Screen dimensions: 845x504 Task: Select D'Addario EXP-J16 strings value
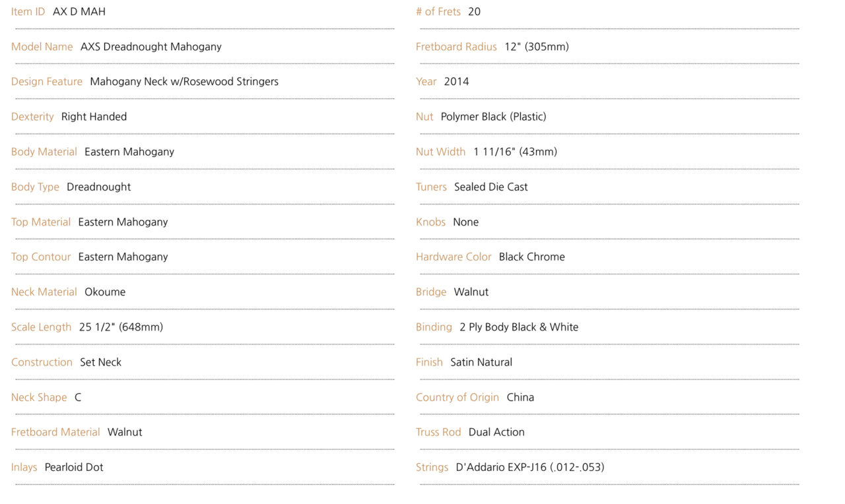530,467
